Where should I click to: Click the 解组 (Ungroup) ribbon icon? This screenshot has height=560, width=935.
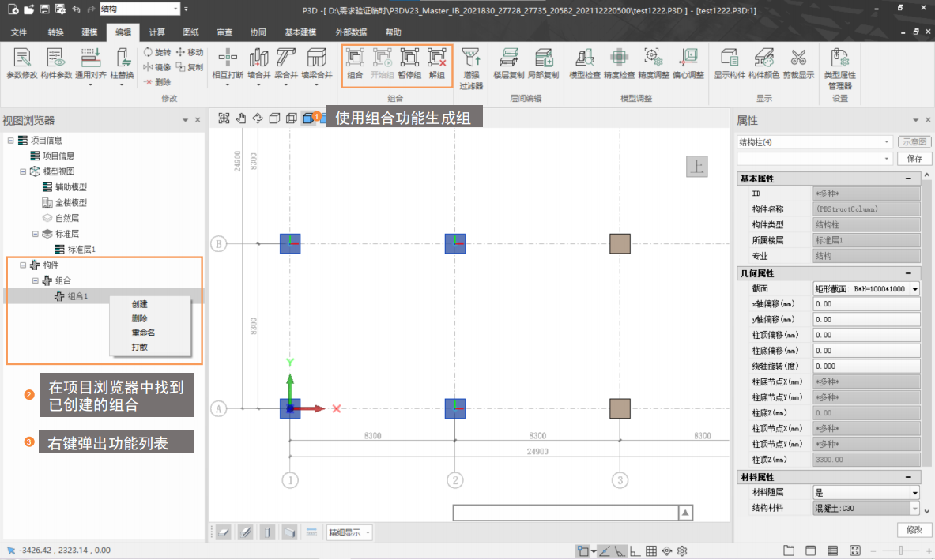tap(436, 62)
